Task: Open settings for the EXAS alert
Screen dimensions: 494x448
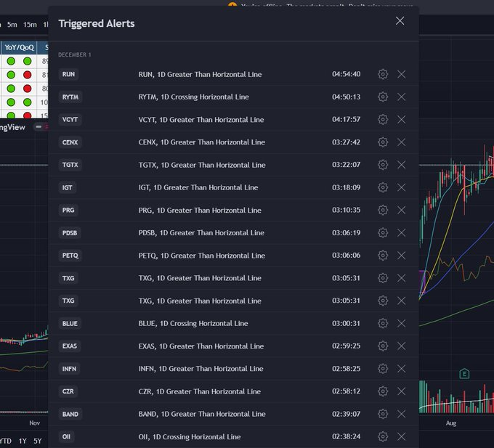Action: (x=383, y=346)
